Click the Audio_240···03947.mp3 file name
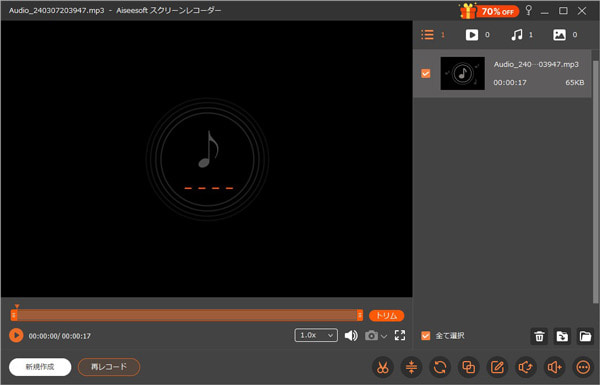 [536, 64]
